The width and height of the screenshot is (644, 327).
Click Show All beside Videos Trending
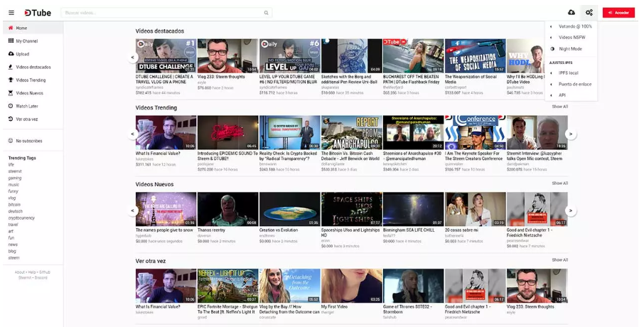pos(559,107)
